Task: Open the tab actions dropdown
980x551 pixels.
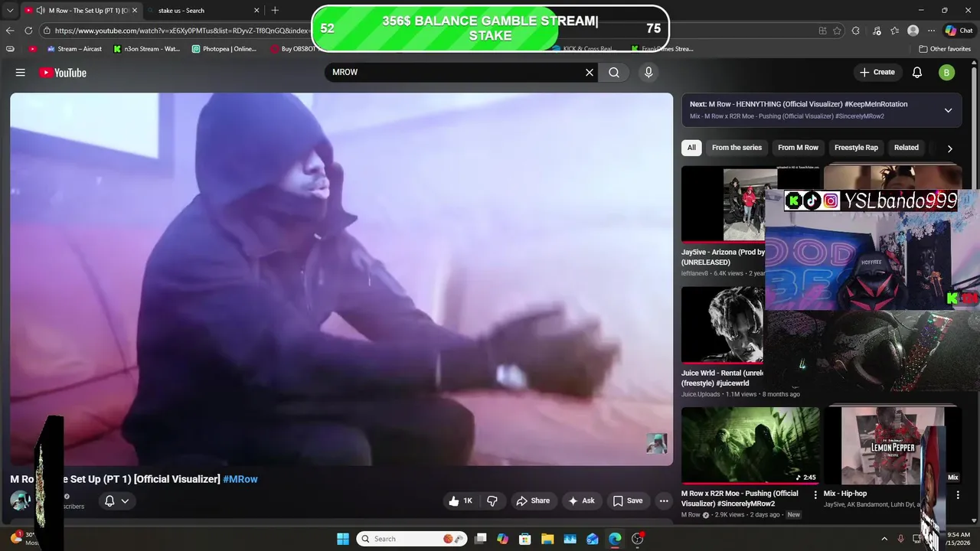Action: point(10,10)
